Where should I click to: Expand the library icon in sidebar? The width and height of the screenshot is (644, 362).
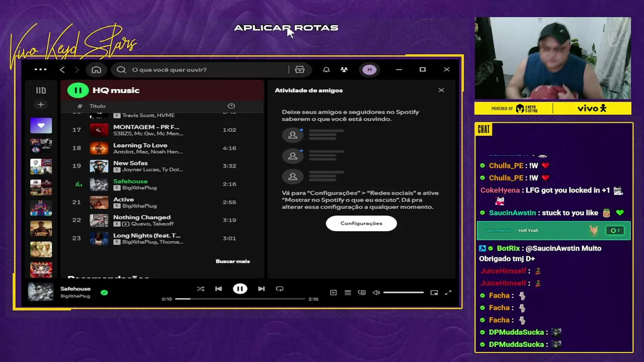pos(41,90)
